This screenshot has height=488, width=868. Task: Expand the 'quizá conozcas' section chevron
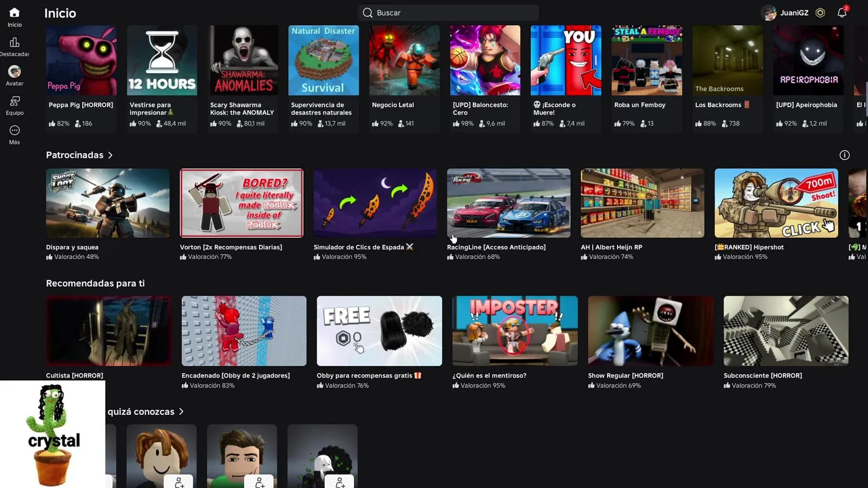[x=181, y=411]
